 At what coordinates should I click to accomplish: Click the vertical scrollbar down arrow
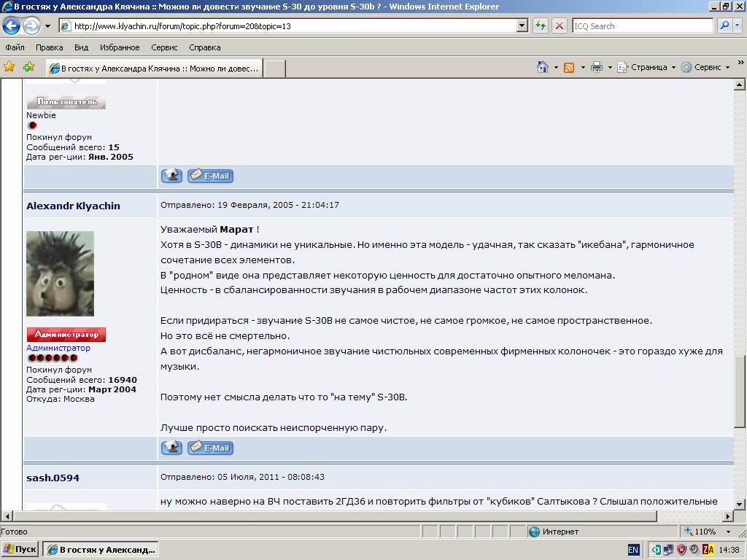pos(739,504)
